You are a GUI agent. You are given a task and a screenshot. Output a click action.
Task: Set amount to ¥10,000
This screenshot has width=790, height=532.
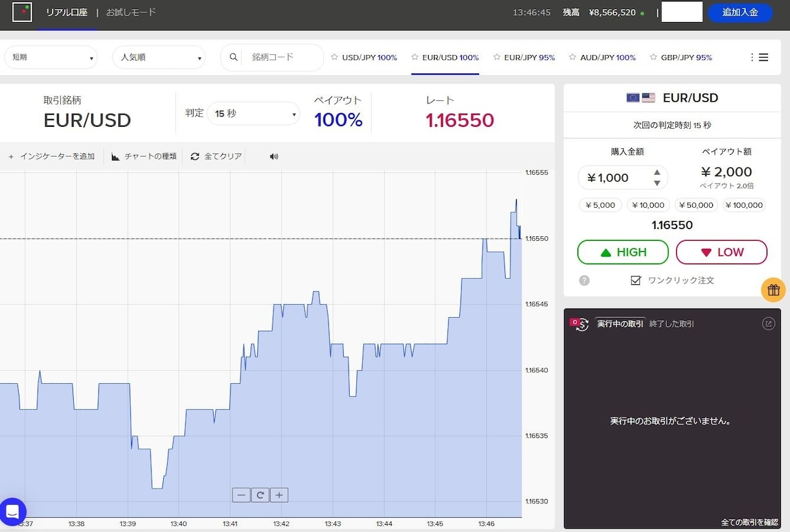(648, 205)
